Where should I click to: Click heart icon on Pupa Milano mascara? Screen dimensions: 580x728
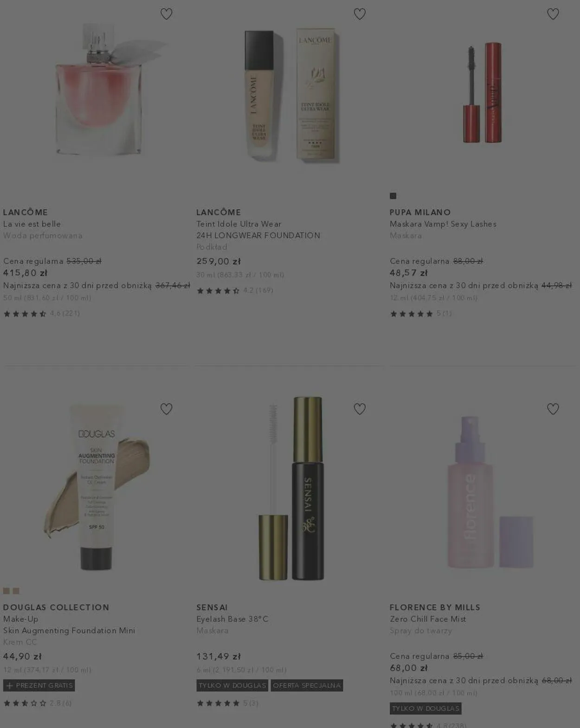[553, 14]
